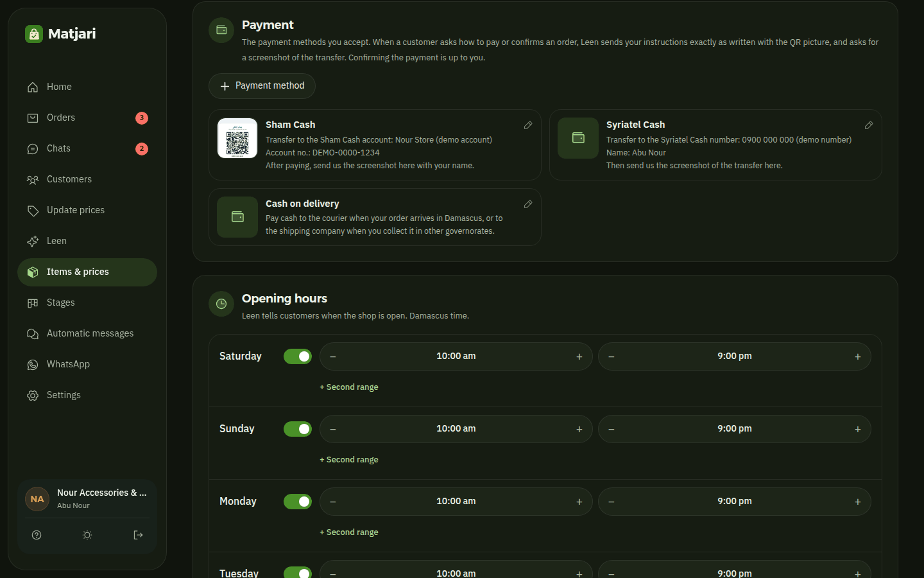Click the Matjari logo icon
924x578 pixels.
click(34, 34)
